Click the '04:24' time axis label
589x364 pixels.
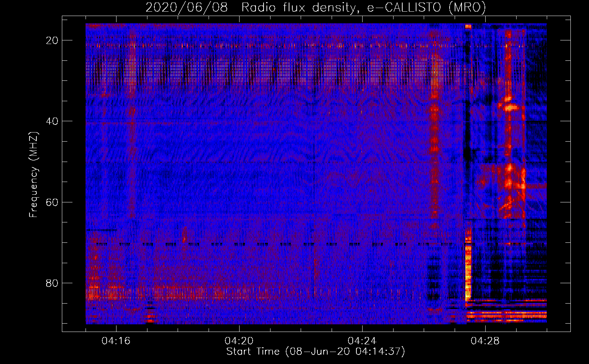[362, 341]
